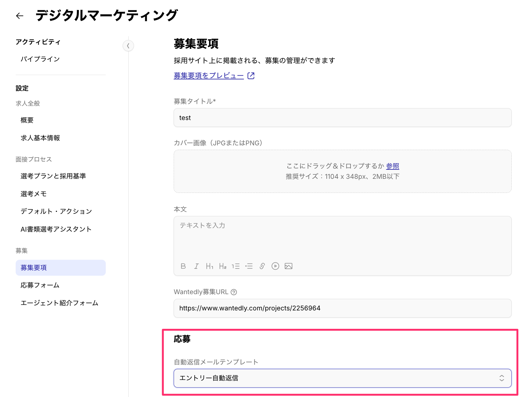Click the back arrow icon
Viewport: 532px width, 397px height.
coord(20,16)
